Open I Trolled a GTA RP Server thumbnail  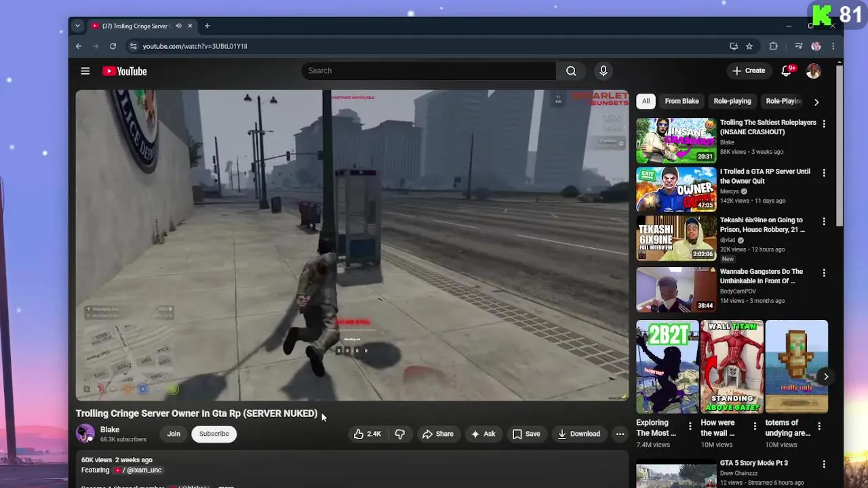[x=676, y=190]
